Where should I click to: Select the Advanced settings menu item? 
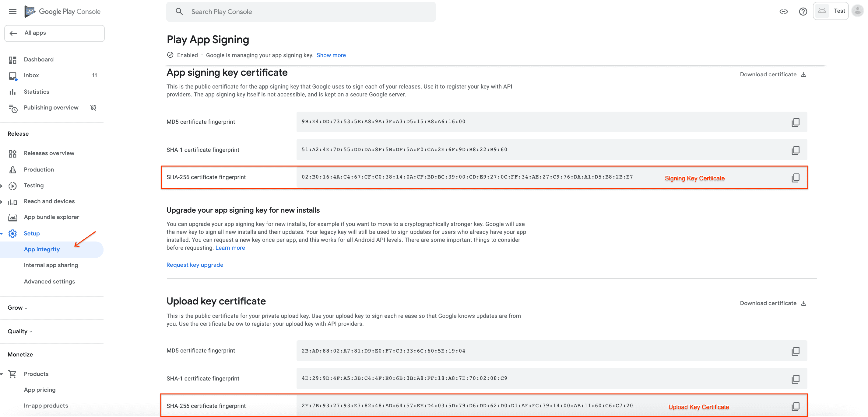tap(49, 281)
